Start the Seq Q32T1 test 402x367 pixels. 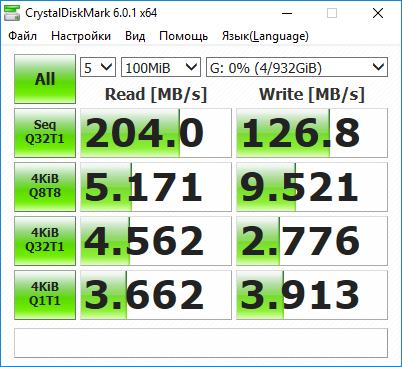click(45, 133)
